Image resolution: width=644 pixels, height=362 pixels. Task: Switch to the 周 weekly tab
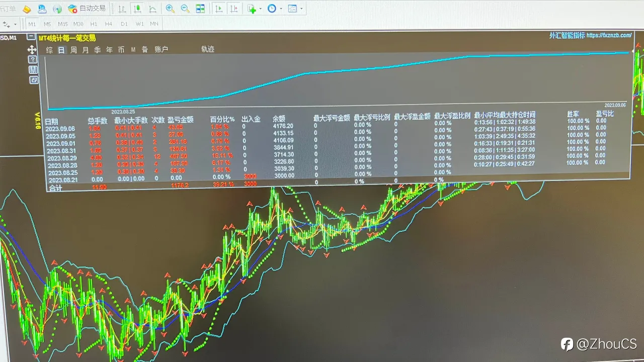pos(73,50)
